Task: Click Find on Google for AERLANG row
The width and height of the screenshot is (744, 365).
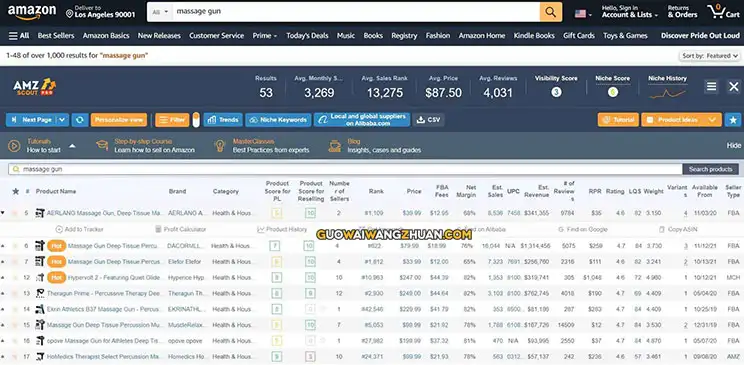Action: pyautogui.click(x=583, y=229)
